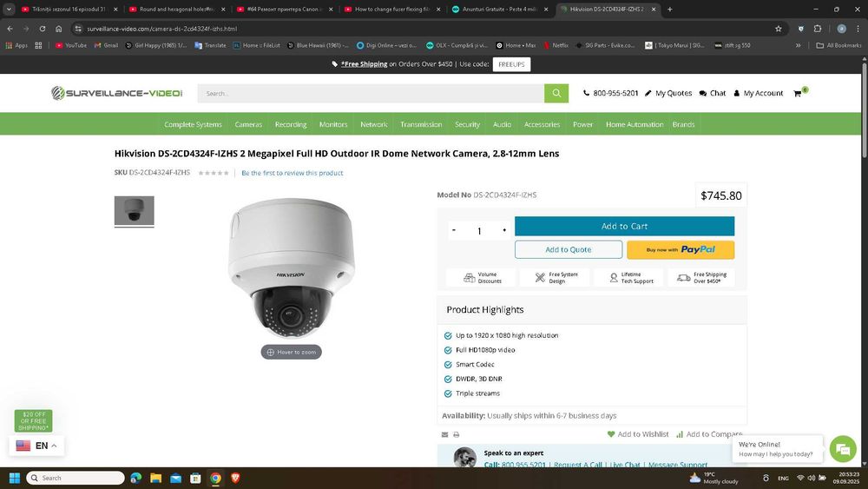
Task: Decrease quantity with minus button
Action: point(454,230)
